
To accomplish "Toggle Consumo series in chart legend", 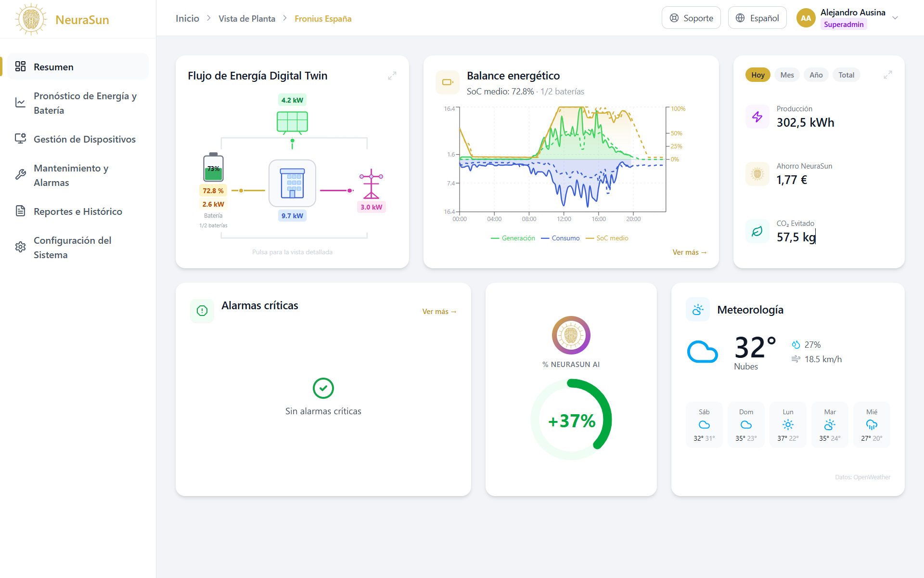I will click(560, 238).
